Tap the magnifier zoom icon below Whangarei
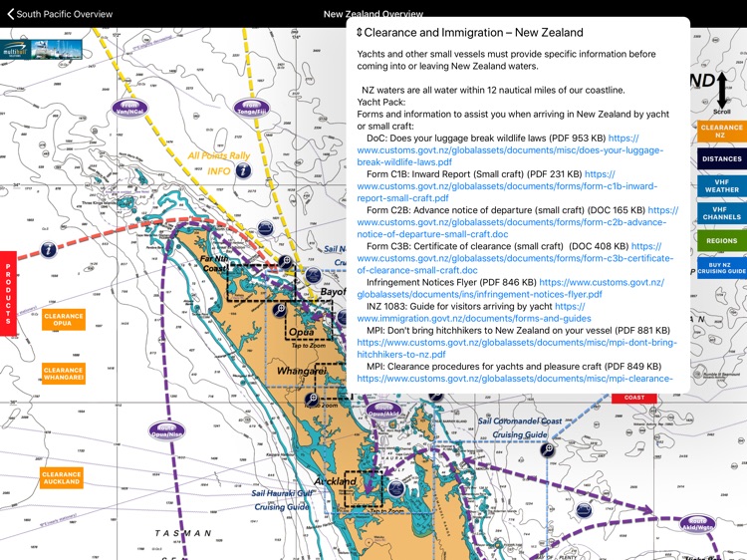 click(312, 399)
